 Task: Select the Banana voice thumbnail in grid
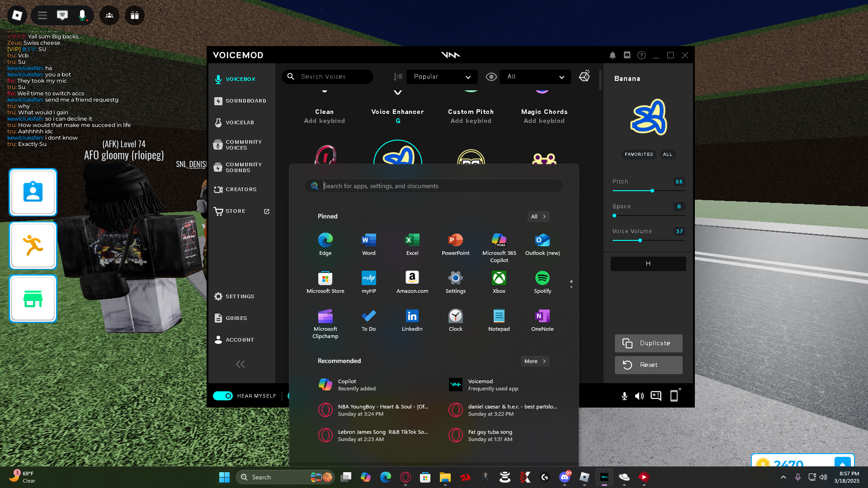pyautogui.click(x=398, y=153)
